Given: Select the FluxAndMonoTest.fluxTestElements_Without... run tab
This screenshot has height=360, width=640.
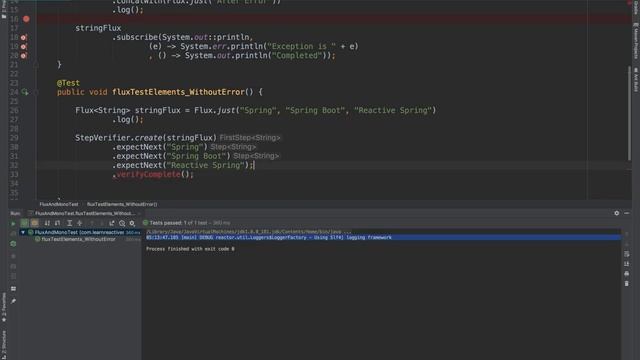Looking at the screenshot, I should (84, 213).
